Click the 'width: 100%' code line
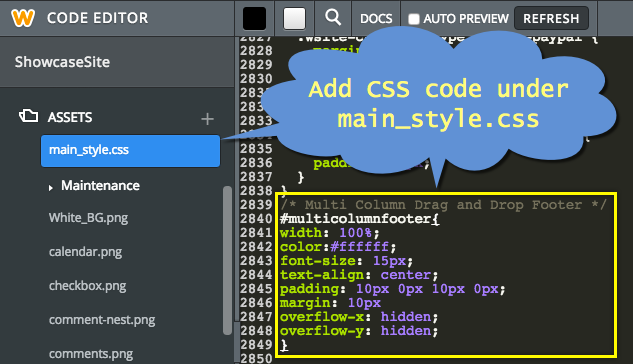The height and width of the screenshot is (364, 633). (329, 233)
